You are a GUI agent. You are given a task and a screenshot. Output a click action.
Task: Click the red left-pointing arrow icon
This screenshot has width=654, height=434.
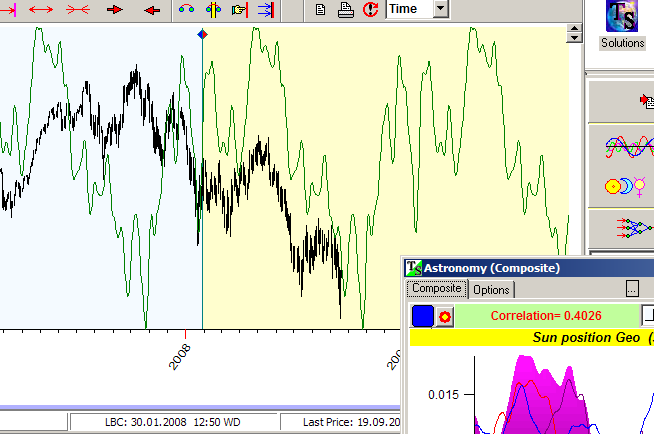[151, 10]
